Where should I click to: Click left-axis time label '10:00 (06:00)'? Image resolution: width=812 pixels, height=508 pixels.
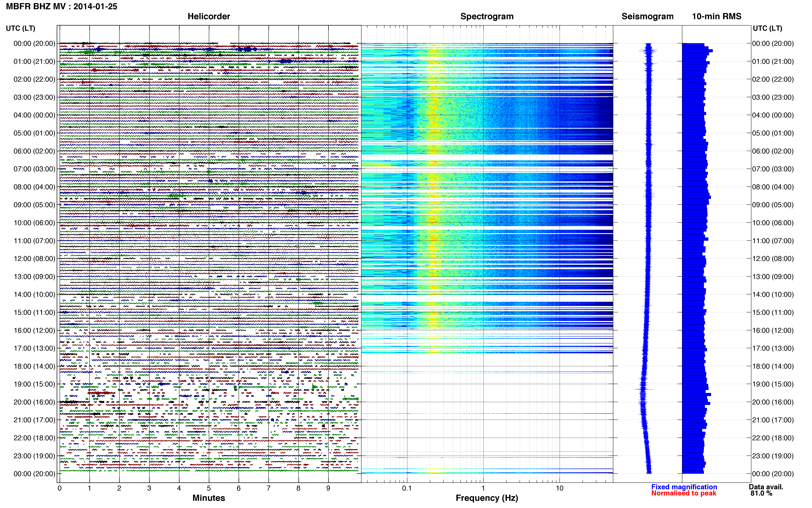tap(34, 223)
